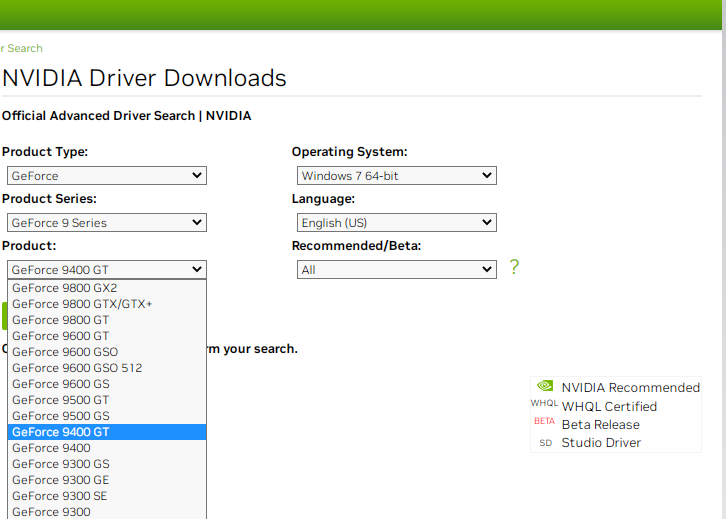The width and height of the screenshot is (726, 519).
Task: Click the NVIDIA Driver Downloads heading
Action: pos(144,78)
